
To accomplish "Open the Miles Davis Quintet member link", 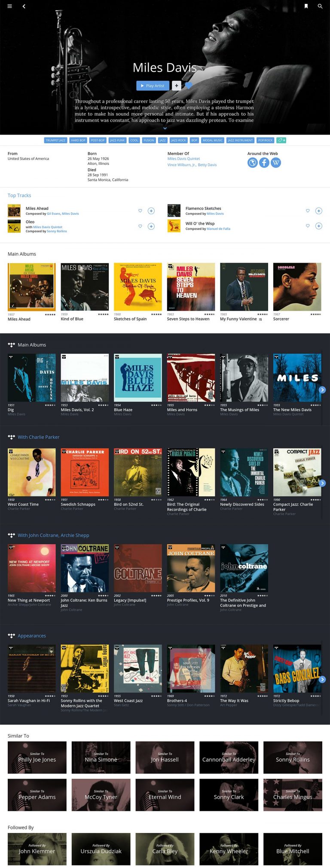I will 183,159.
